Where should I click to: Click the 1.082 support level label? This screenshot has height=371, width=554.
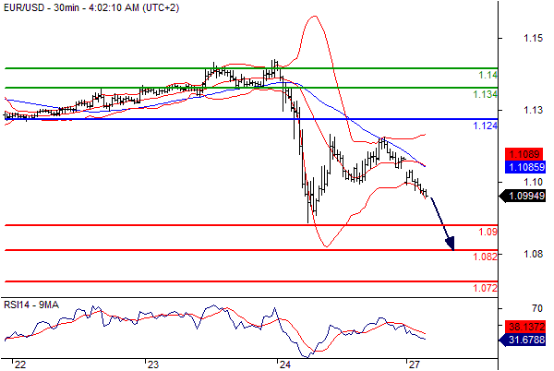point(485,256)
